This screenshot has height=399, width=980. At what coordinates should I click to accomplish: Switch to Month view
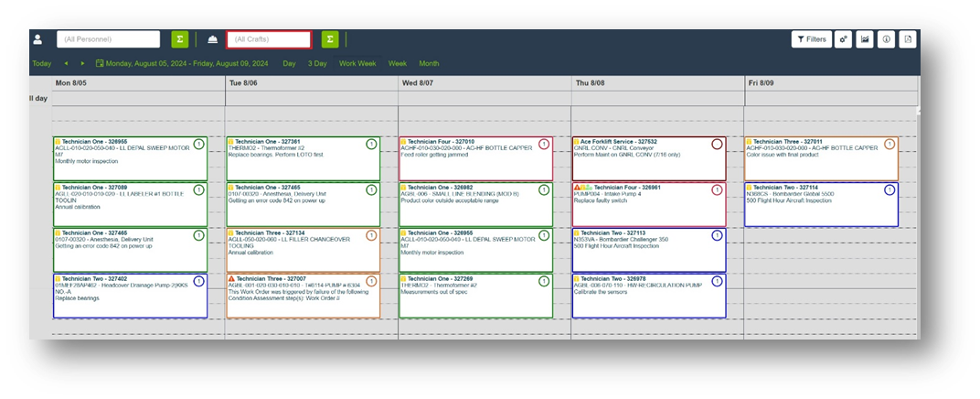click(x=429, y=64)
